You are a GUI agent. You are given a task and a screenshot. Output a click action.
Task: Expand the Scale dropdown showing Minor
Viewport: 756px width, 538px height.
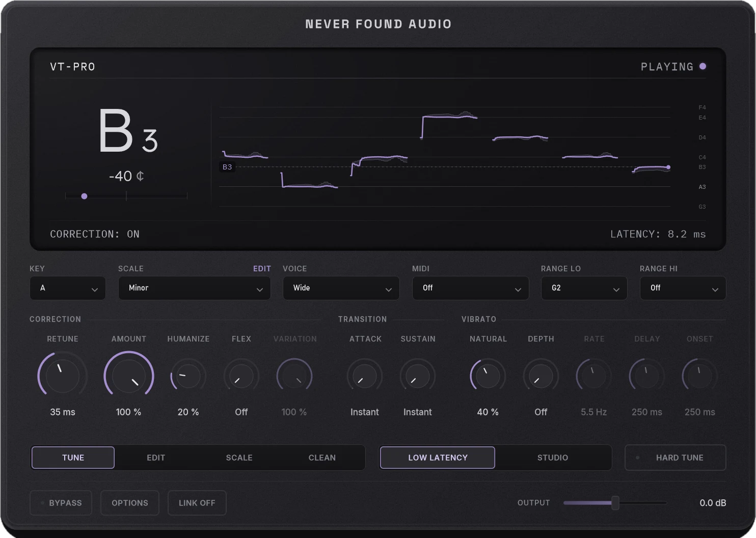pyautogui.click(x=195, y=288)
